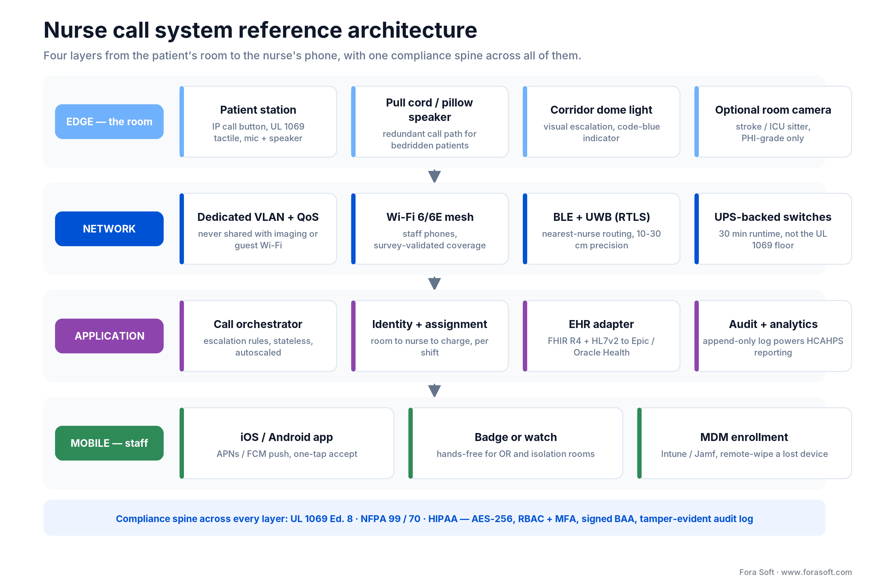Pick the Badge or watch card
Screen dimensions: 869x588
(x=516, y=443)
